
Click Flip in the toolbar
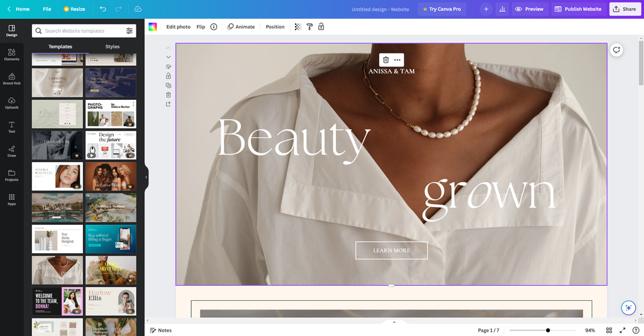point(201,26)
